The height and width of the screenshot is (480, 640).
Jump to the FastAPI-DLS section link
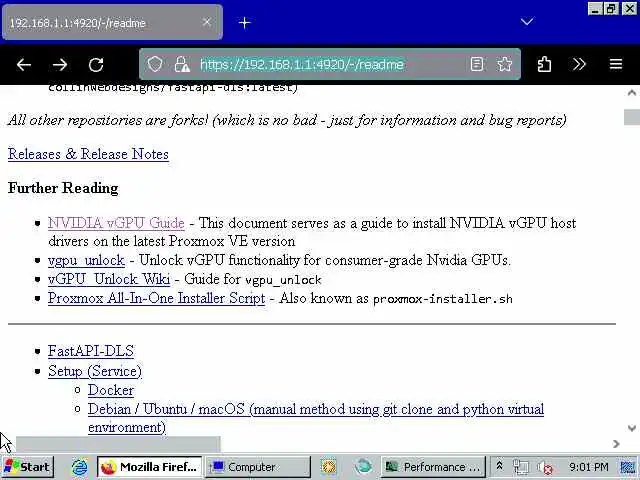tap(91, 351)
